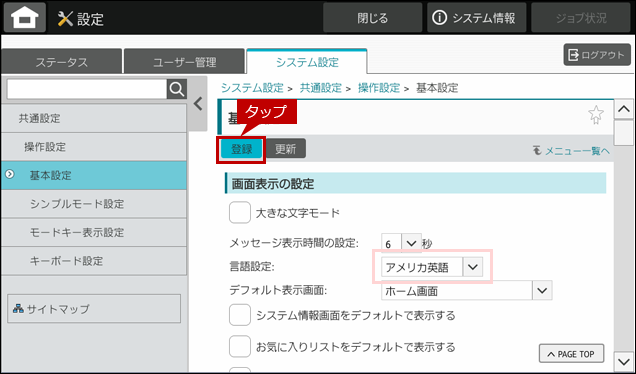Screen dimensions: 636x374
Task: Collapse the sidebar with left chevron
Action: pos(198,104)
